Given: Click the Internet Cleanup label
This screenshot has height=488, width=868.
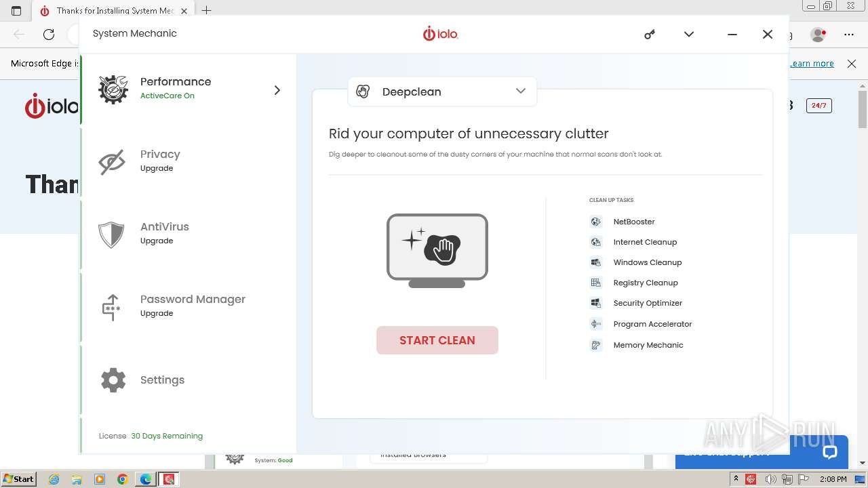Looking at the screenshot, I should pyautogui.click(x=645, y=242).
